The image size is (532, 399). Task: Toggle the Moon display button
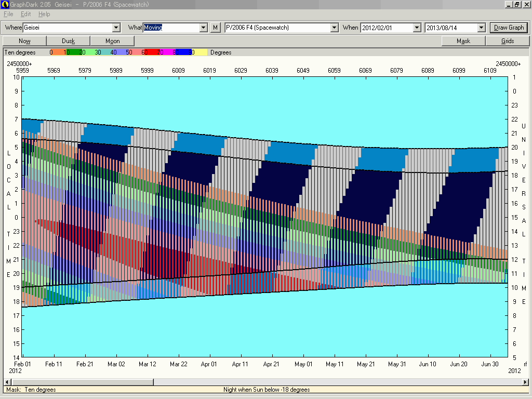[x=112, y=41]
